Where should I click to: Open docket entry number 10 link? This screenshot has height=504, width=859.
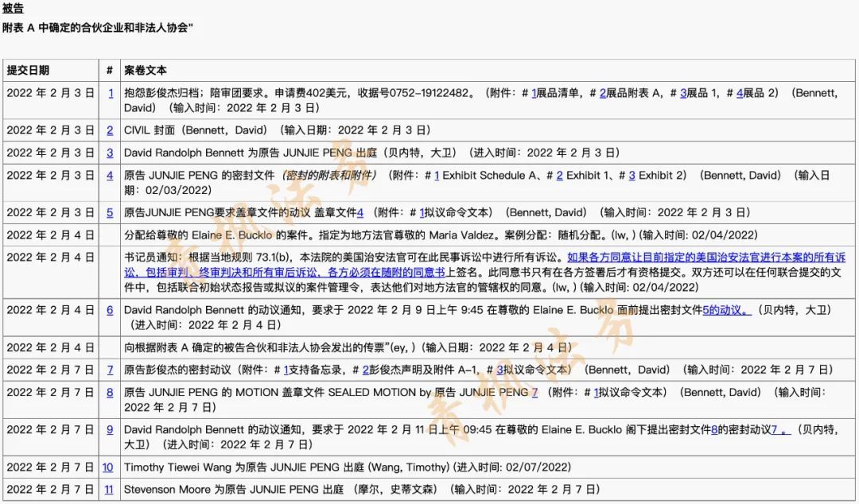(x=107, y=467)
